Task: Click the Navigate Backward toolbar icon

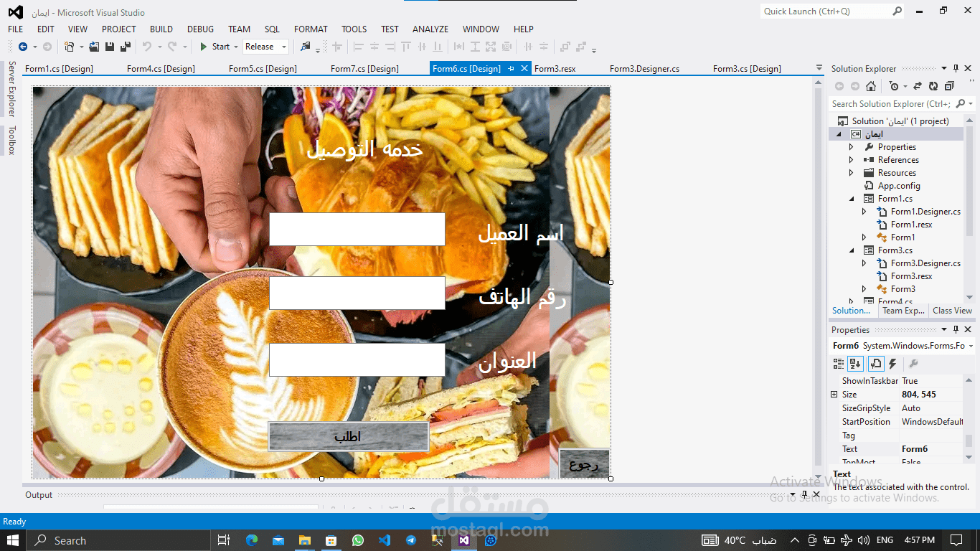Action: click(23, 47)
